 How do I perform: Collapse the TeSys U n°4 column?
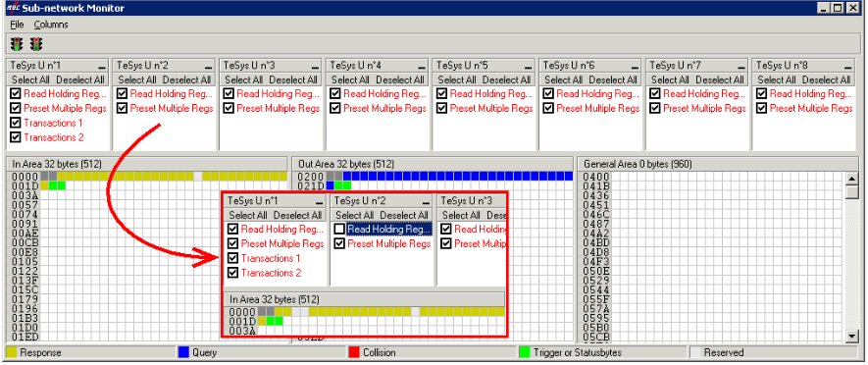422,66
